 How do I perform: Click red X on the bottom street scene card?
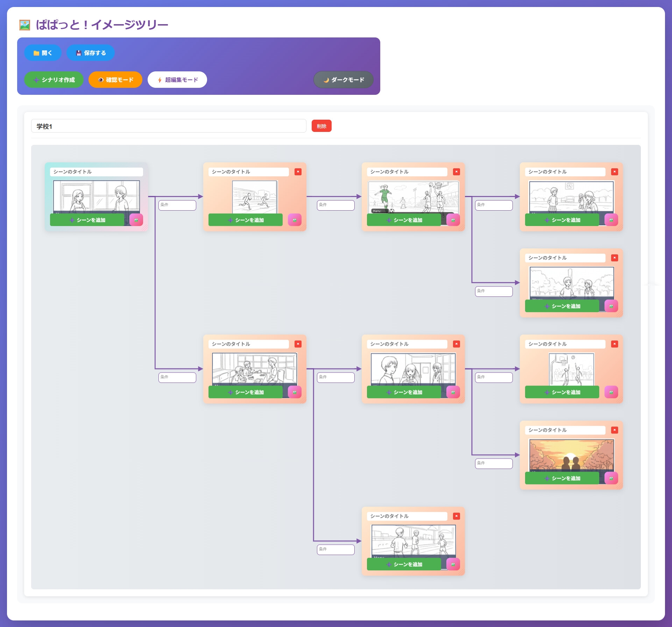coord(456,516)
